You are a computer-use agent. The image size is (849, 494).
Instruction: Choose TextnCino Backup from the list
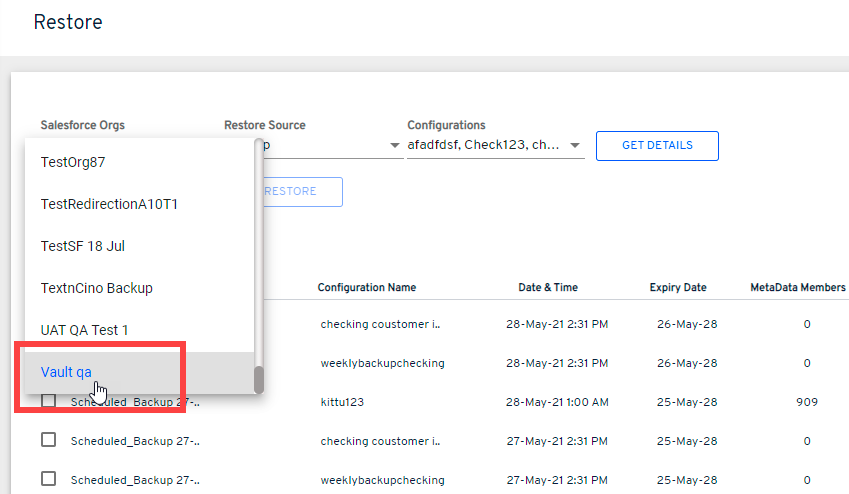pos(96,288)
